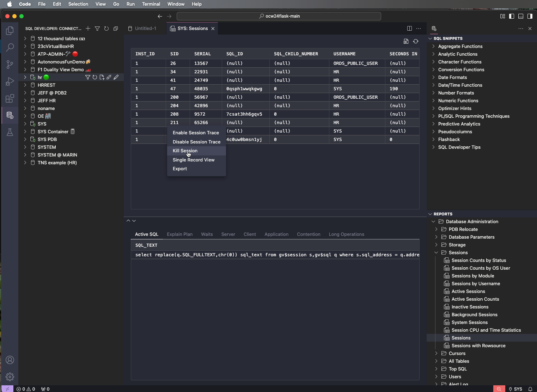Switch to the Long Operations tab

(346, 234)
